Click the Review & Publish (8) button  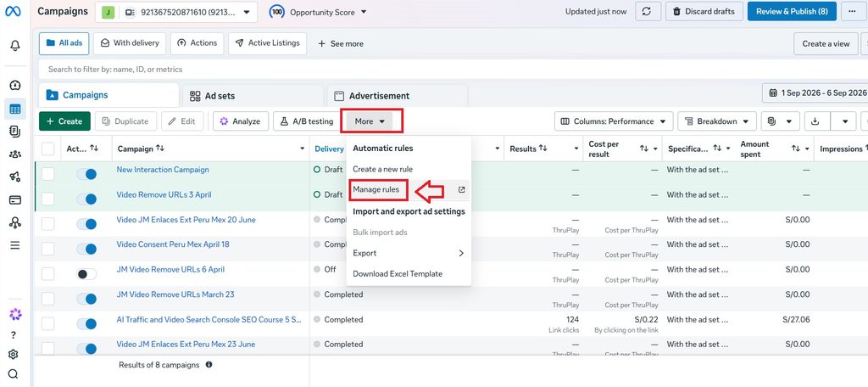coord(792,11)
